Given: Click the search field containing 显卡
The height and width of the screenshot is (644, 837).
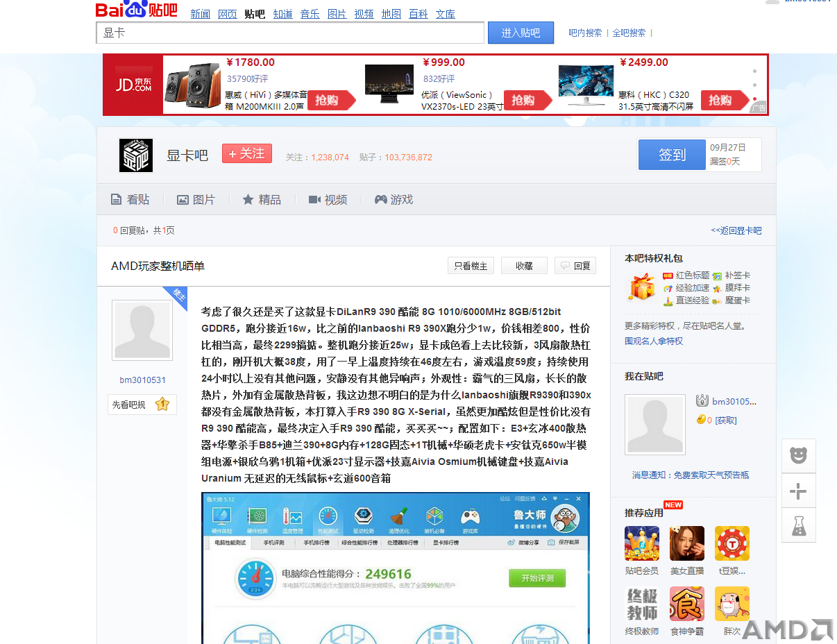Looking at the screenshot, I should (290, 33).
